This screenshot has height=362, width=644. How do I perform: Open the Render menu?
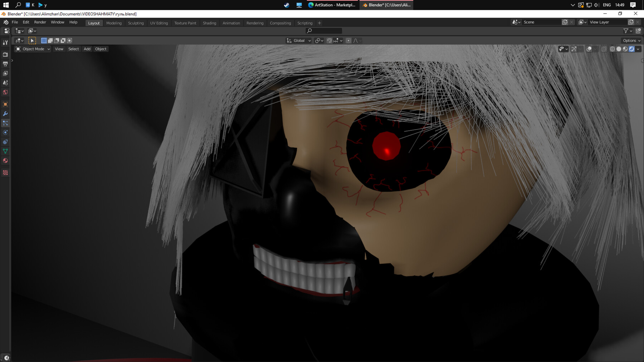click(40, 22)
